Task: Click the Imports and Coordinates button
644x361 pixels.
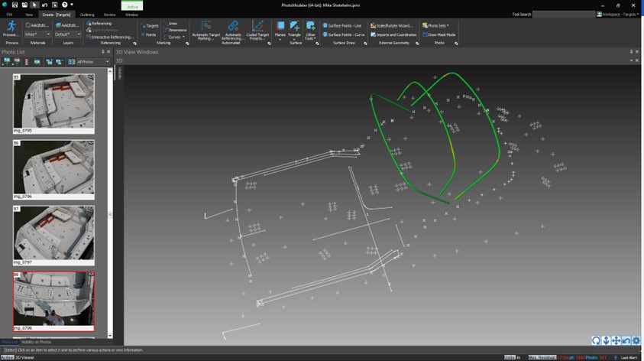Action: click(395, 34)
